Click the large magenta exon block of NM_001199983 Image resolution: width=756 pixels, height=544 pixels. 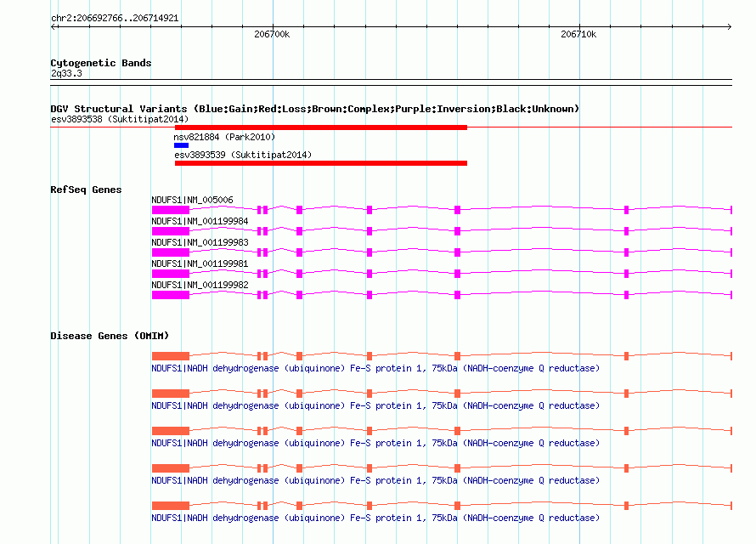click(171, 252)
